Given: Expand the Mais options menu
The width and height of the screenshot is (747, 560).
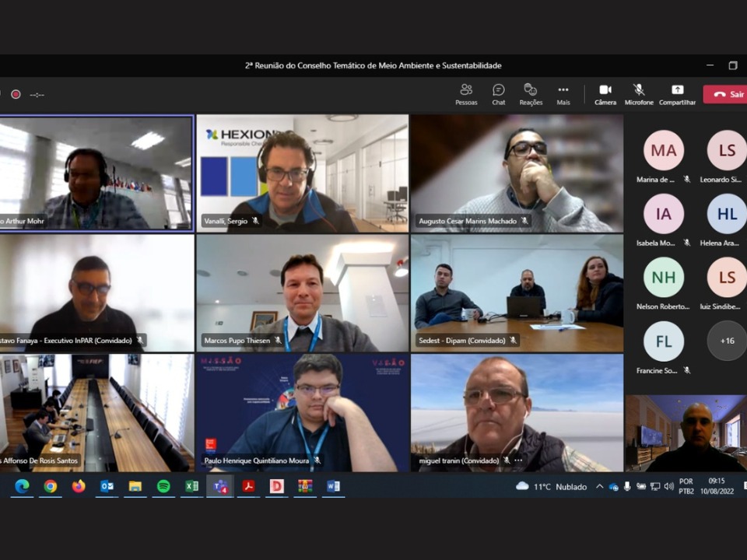Looking at the screenshot, I should pyautogui.click(x=563, y=94).
